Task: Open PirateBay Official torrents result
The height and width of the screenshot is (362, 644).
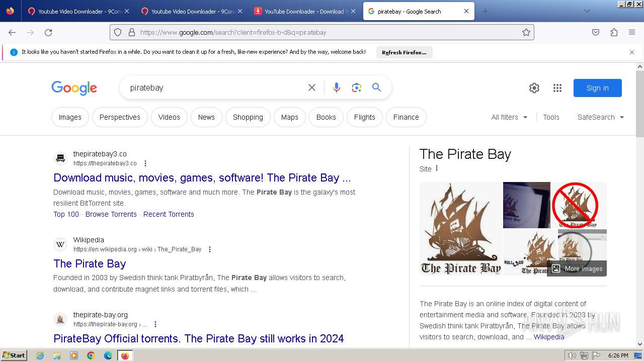Action: (x=199, y=338)
